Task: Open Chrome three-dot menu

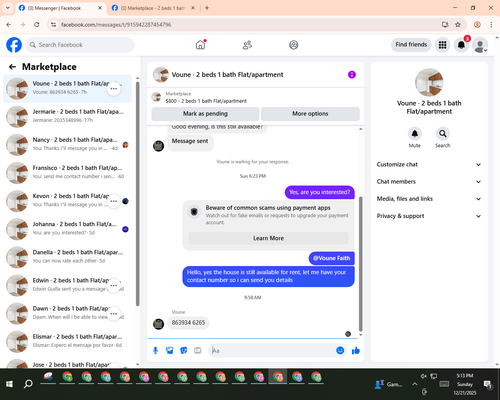Action: pyautogui.click(x=491, y=25)
